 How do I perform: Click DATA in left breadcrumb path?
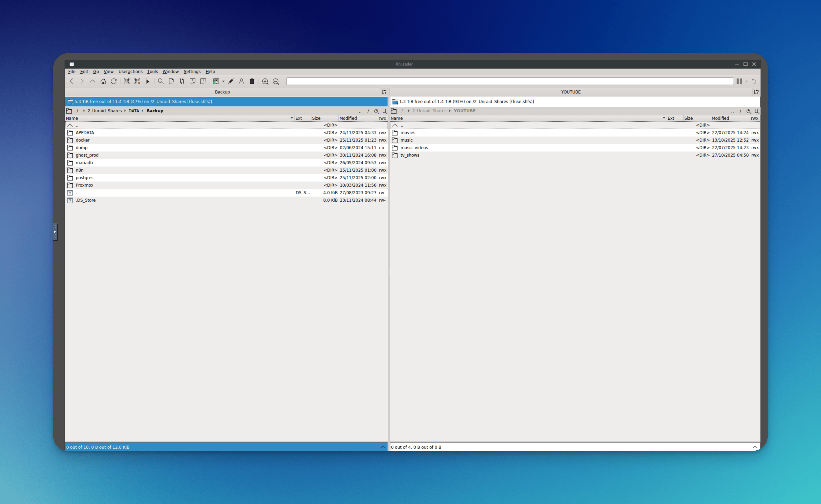(134, 111)
